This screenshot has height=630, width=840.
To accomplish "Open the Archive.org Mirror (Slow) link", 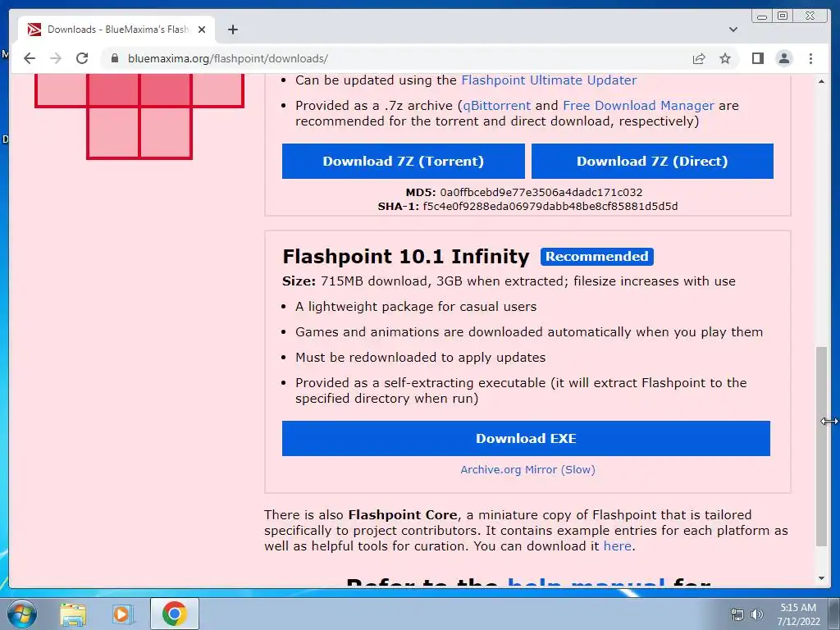I will coord(527,470).
